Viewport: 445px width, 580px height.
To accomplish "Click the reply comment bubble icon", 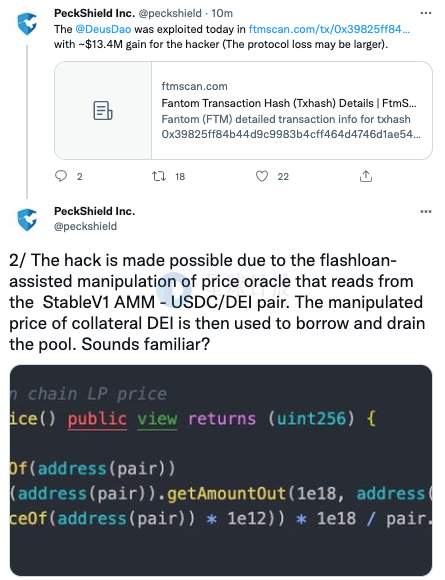I will [x=61, y=176].
